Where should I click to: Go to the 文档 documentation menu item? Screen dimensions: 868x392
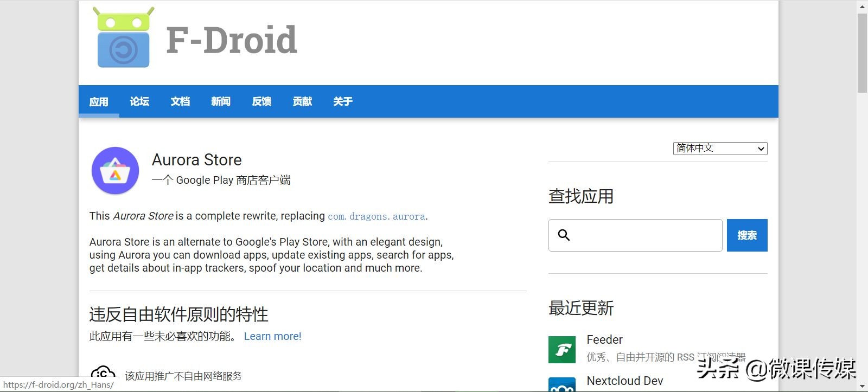[180, 101]
